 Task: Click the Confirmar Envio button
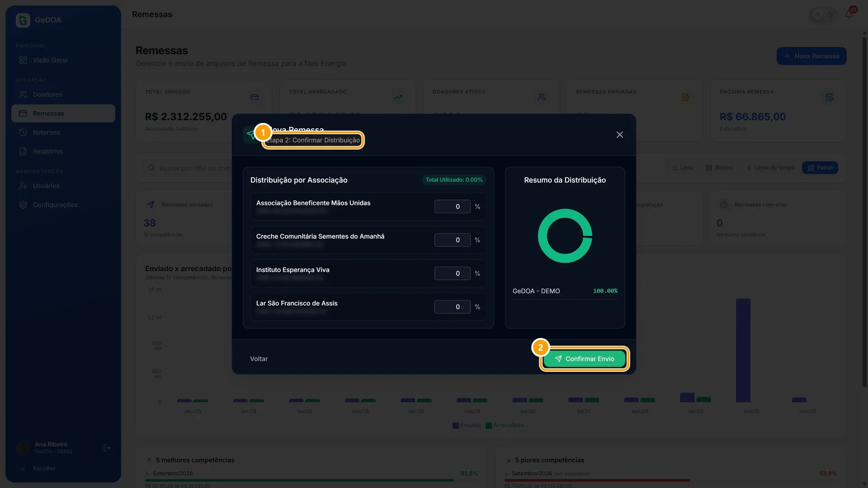[584, 359]
